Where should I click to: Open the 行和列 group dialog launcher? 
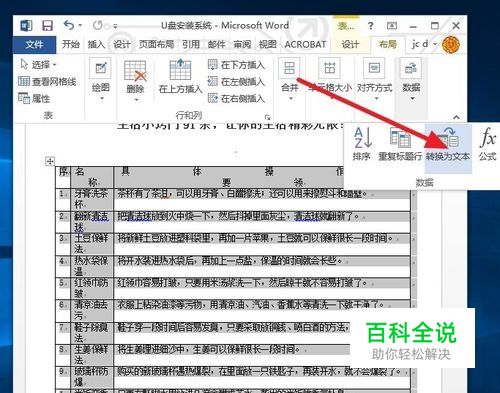click(x=267, y=117)
